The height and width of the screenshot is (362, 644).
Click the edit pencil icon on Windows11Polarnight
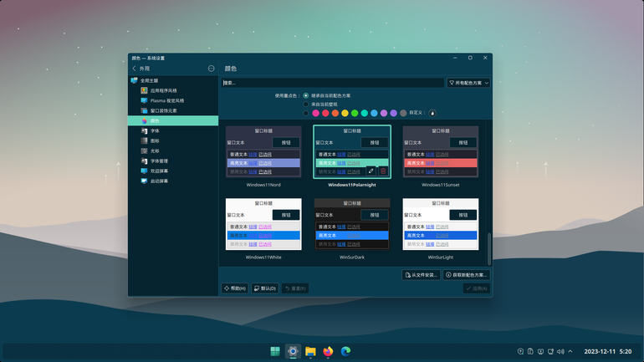[x=371, y=171]
